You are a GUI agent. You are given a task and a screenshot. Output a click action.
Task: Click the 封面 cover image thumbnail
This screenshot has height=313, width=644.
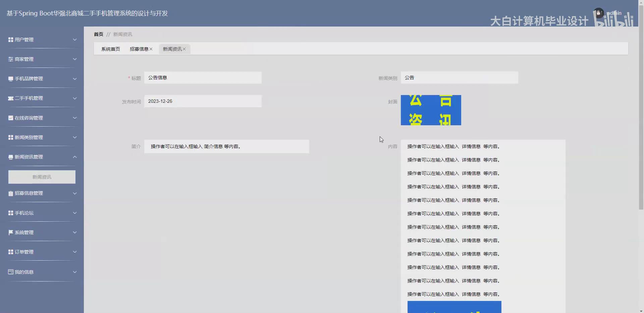pyautogui.click(x=431, y=110)
